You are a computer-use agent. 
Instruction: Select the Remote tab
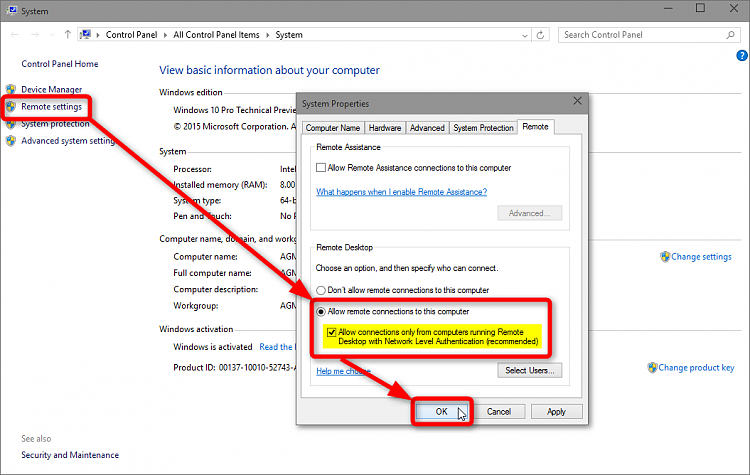click(x=535, y=127)
